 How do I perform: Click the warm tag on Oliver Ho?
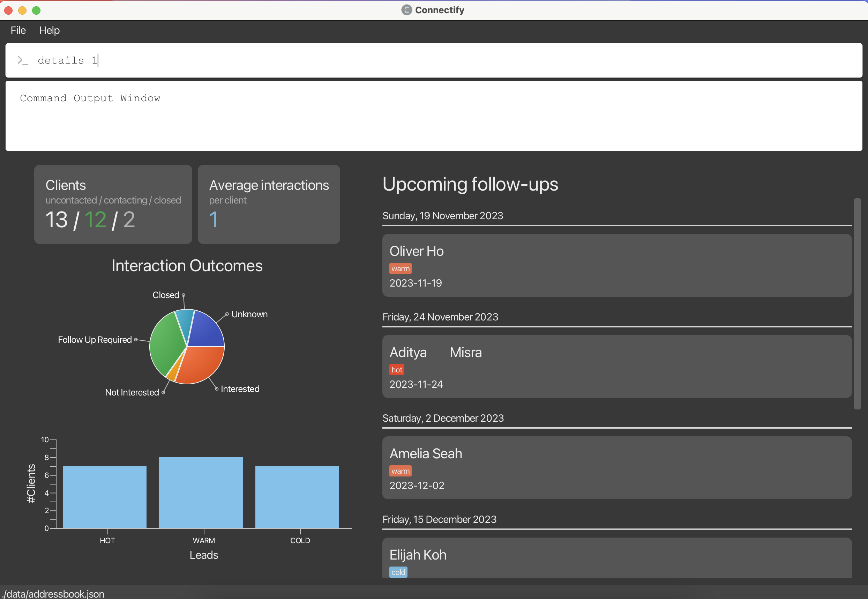pyautogui.click(x=400, y=269)
